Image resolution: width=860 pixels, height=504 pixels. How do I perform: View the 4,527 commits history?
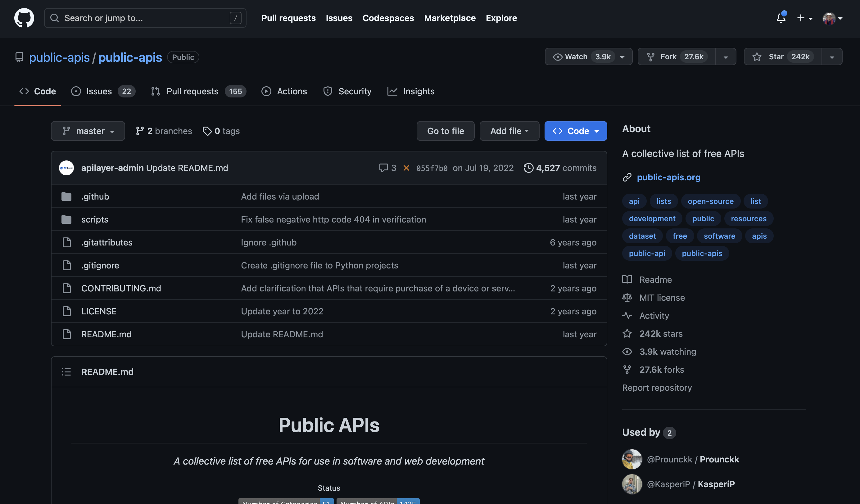click(x=560, y=168)
